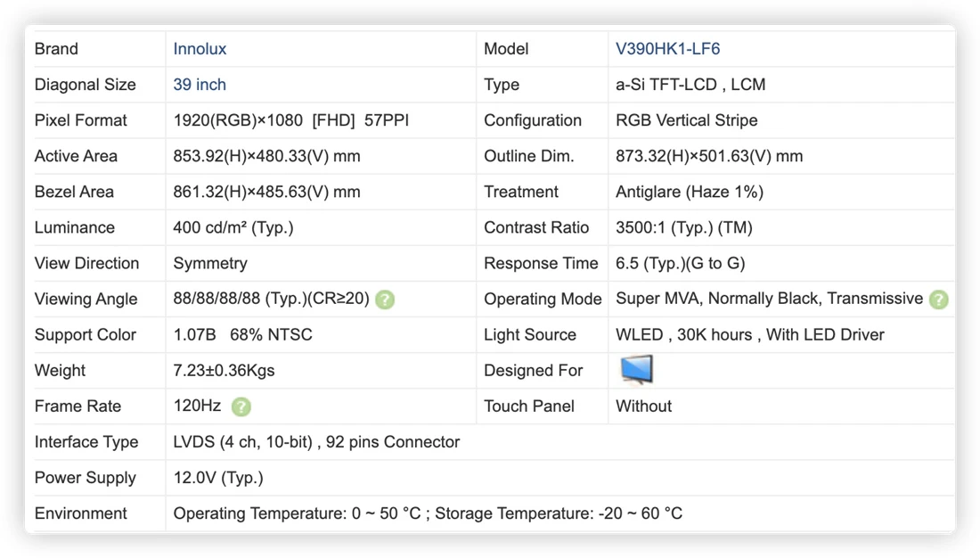Click the Diagonal Size label
Viewport: 980px width, 558px height.
pos(85,85)
